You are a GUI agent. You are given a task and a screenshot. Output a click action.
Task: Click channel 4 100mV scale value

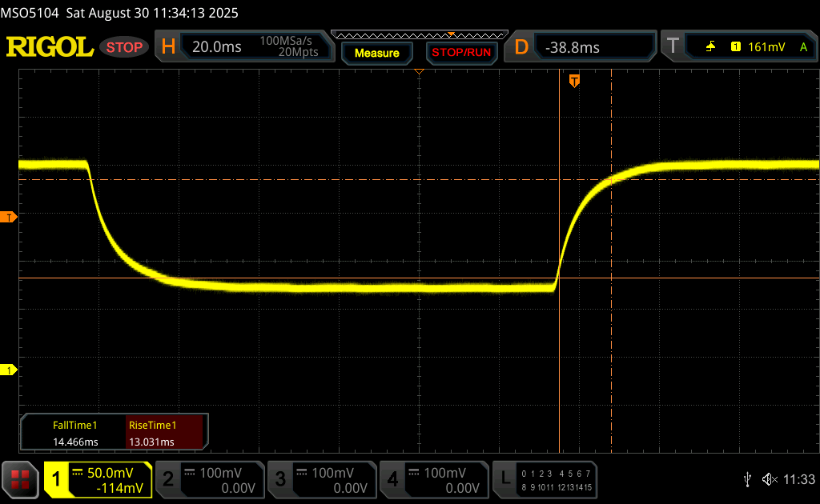point(445,473)
